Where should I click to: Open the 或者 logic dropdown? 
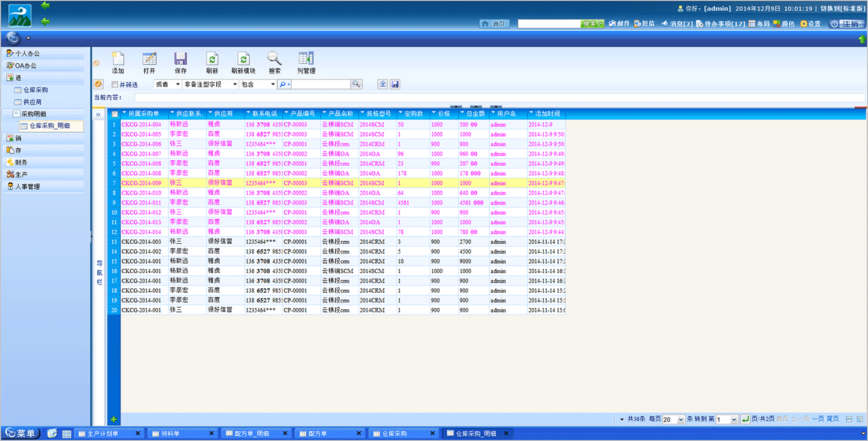(167, 84)
